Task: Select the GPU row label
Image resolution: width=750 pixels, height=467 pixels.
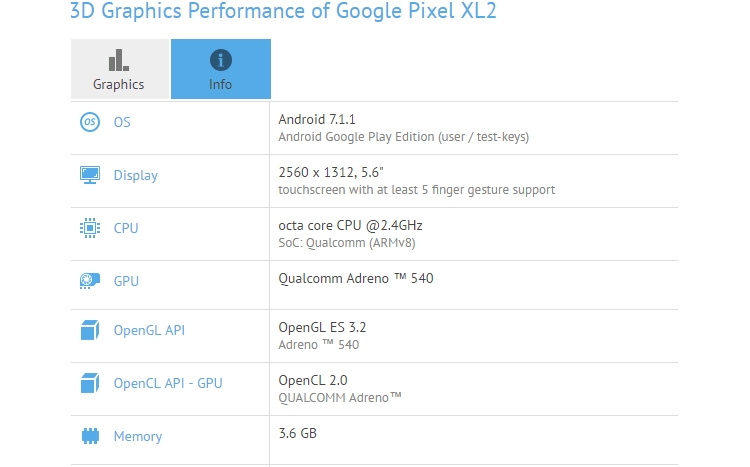Action: pyautogui.click(x=126, y=281)
